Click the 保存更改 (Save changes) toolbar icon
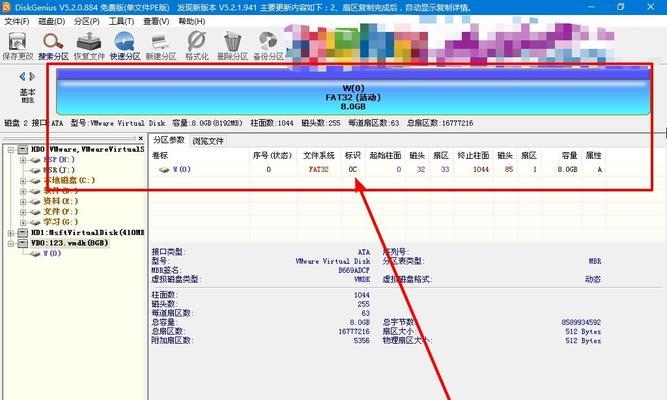The width and height of the screenshot is (667, 400). [17, 42]
